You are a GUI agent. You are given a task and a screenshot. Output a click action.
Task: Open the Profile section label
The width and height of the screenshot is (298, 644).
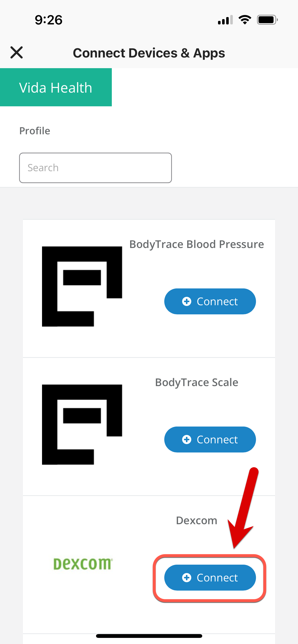click(x=35, y=131)
